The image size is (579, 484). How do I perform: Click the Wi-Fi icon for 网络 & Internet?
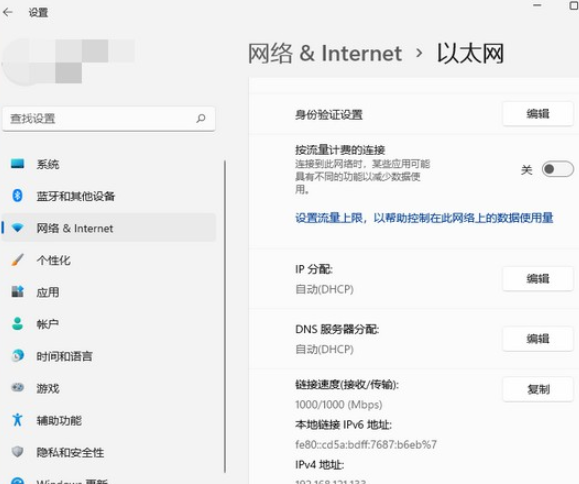click(x=17, y=227)
